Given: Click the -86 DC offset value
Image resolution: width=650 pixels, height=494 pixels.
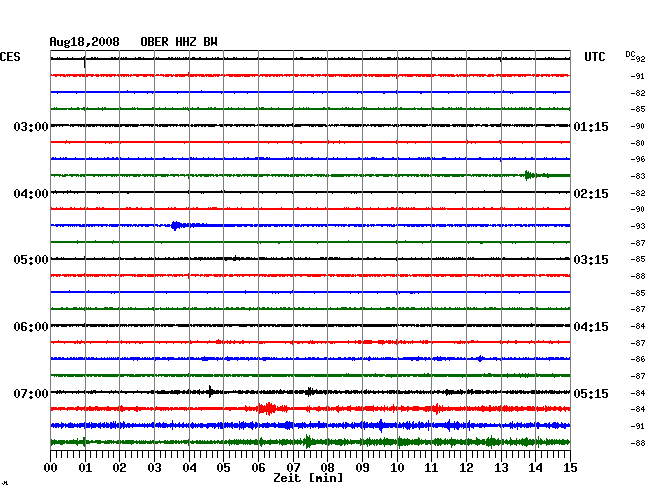Looking at the screenshot, I should [x=638, y=359].
